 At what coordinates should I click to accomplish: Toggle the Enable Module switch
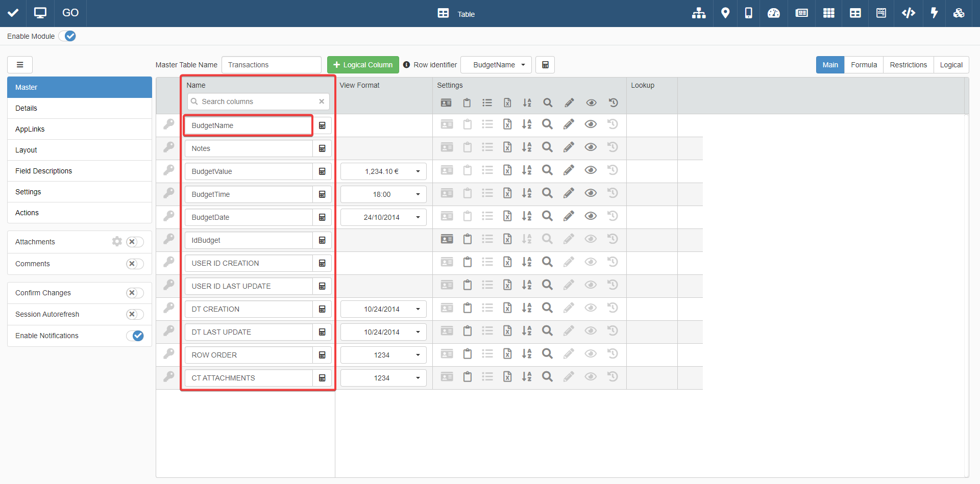pyautogui.click(x=67, y=36)
